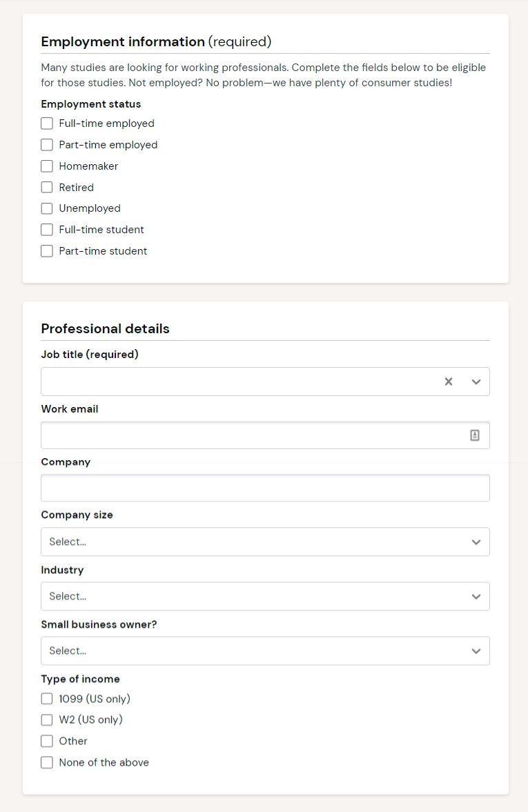Select the Retired checkbox
Image resolution: width=528 pixels, height=812 pixels.
47,187
